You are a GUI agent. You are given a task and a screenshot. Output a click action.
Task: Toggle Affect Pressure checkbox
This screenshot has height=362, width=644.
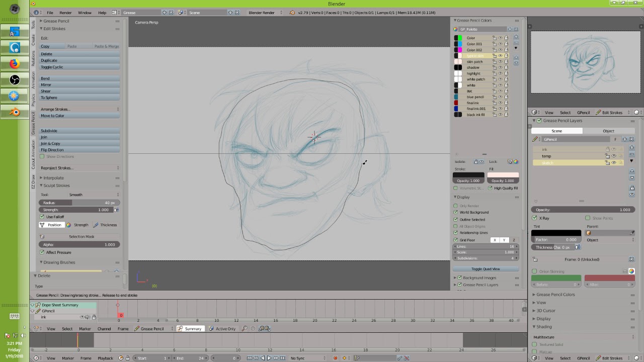(x=42, y=252)
